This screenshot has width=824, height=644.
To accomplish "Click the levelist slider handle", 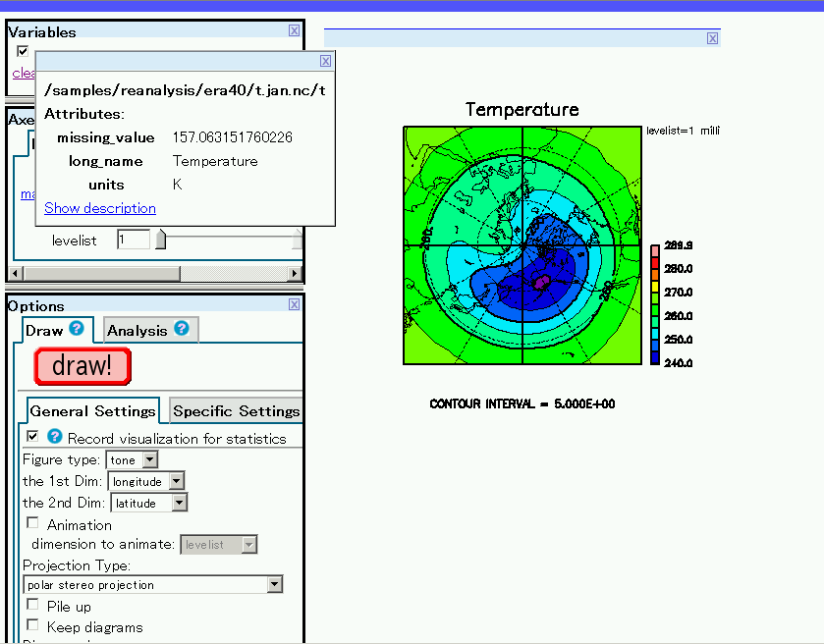I will coord(161,240).
